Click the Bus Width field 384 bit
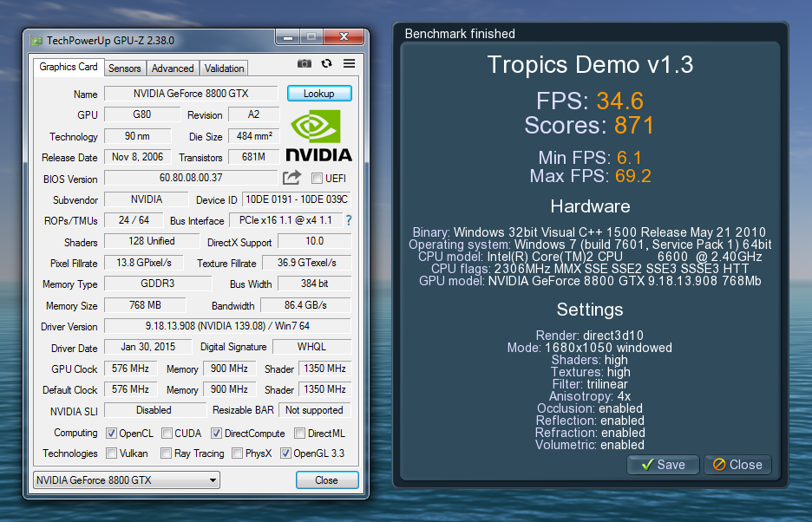 (314, 284)
